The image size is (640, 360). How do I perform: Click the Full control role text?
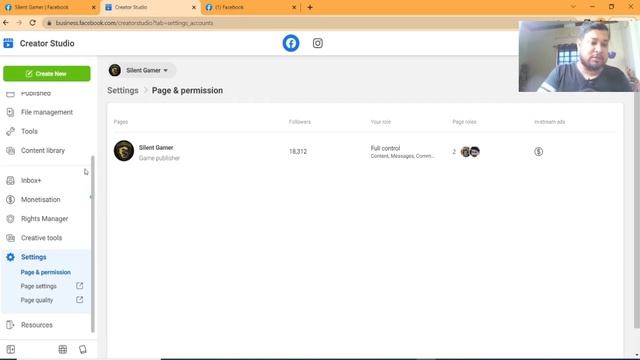pos(385,148)
